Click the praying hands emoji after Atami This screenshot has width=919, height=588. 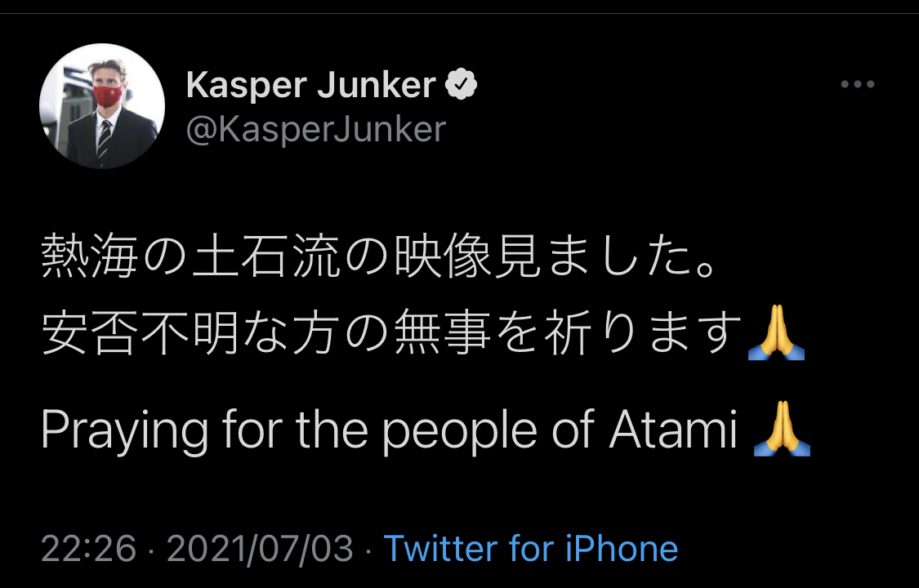tap(782, 430)
